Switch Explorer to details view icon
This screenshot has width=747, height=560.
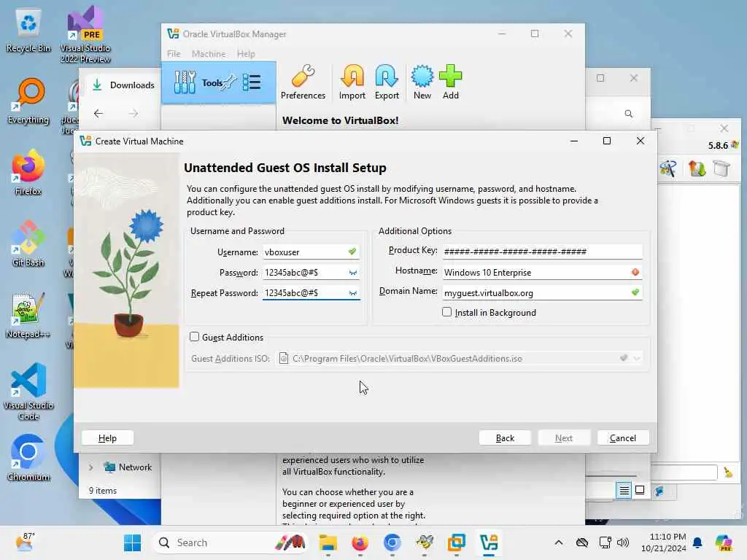tap(624, 491)
